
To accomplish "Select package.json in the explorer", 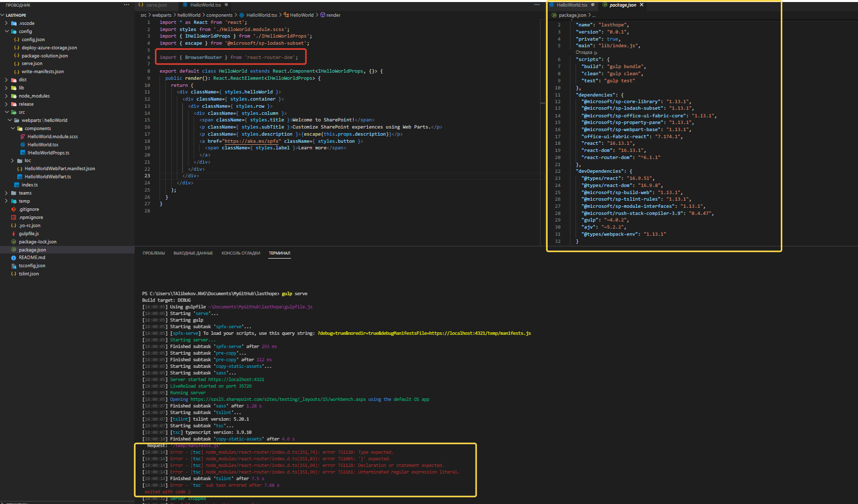I will tap(33, 250).
